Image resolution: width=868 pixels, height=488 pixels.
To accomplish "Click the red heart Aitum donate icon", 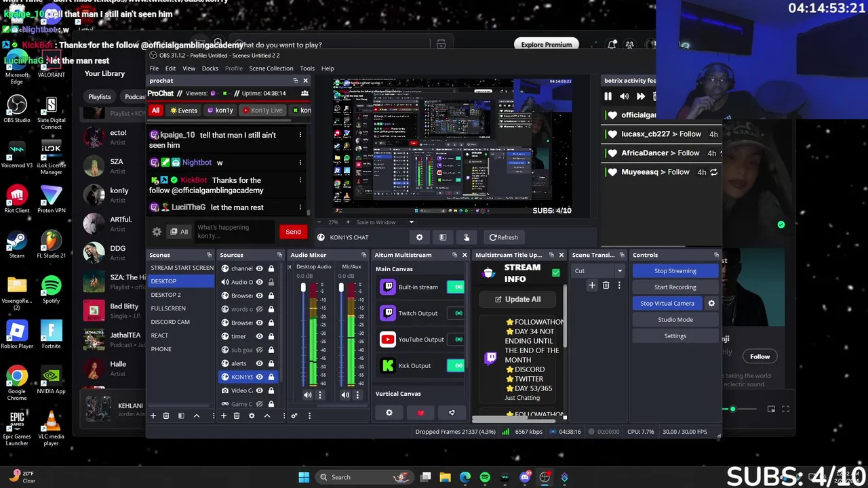I will coord(420,412).
